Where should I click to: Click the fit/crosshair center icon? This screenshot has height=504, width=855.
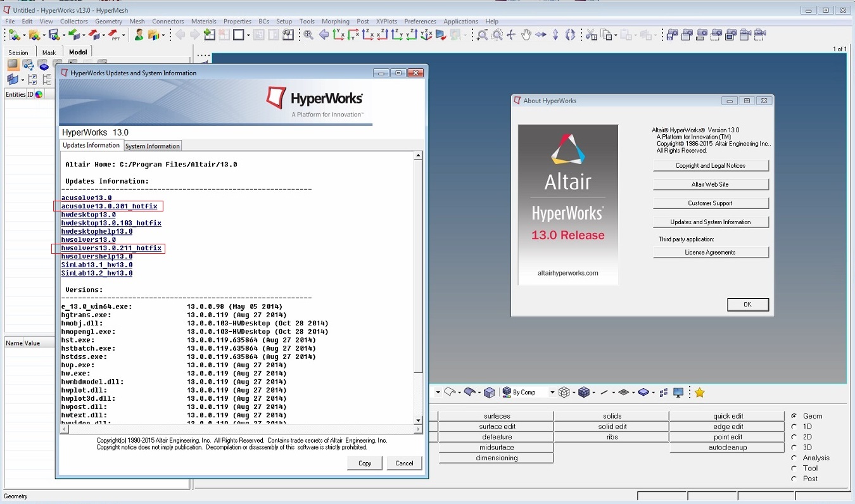[511, 35]
